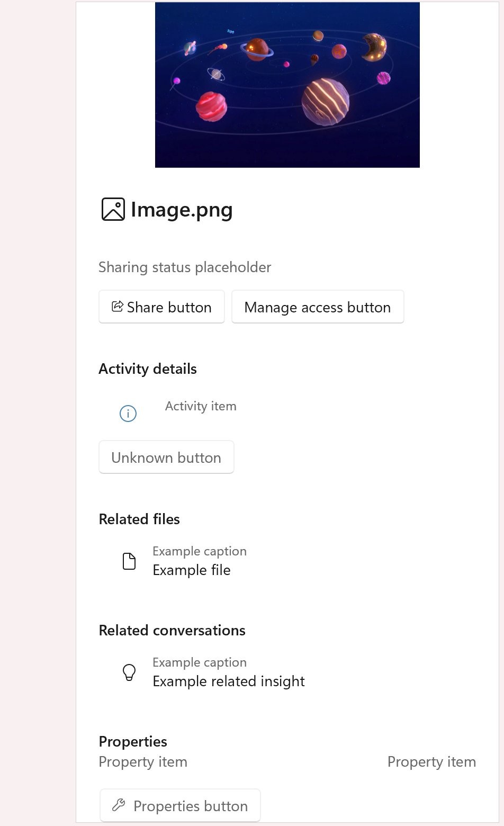Click the Example caption above Example file

[200, 551]
